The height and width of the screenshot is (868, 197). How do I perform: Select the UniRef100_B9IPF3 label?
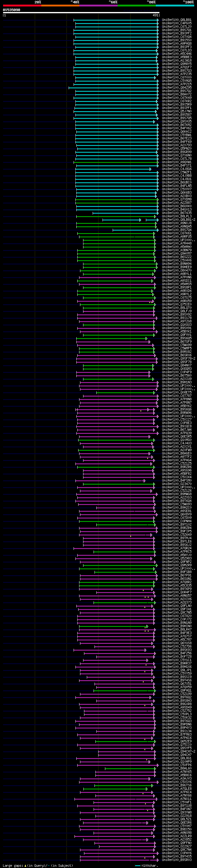[177, 47]
